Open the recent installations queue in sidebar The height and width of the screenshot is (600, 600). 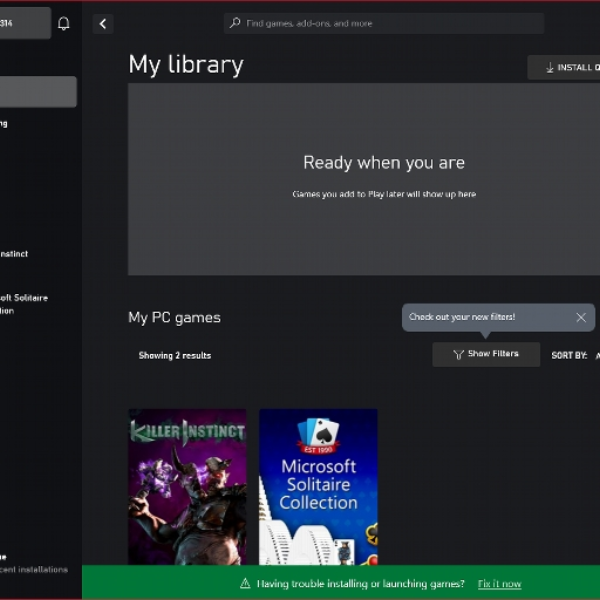(34, 564)
